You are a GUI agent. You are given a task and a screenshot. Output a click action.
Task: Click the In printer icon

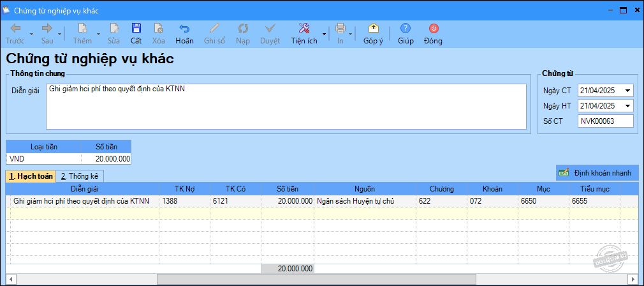coord(340,28)
